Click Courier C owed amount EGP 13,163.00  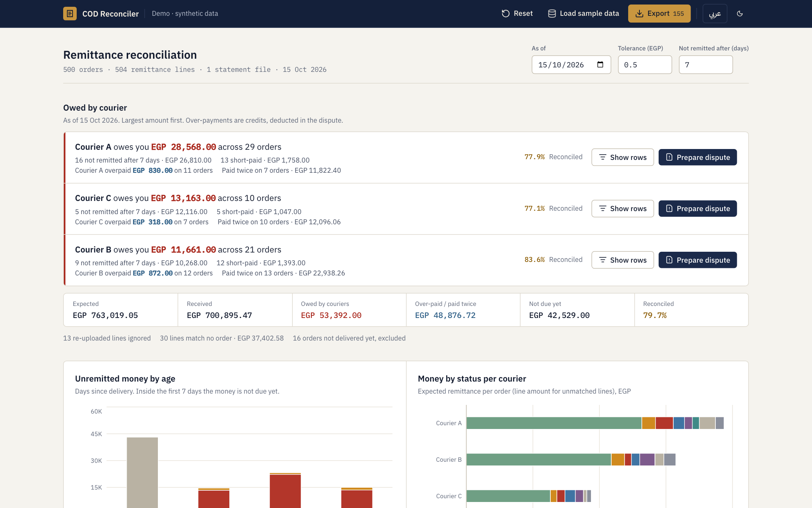click(183, 198)
